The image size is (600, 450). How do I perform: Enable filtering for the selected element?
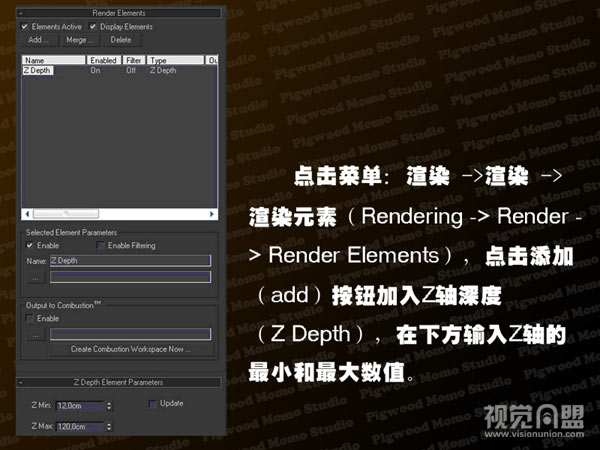click(x=100, y=245)
